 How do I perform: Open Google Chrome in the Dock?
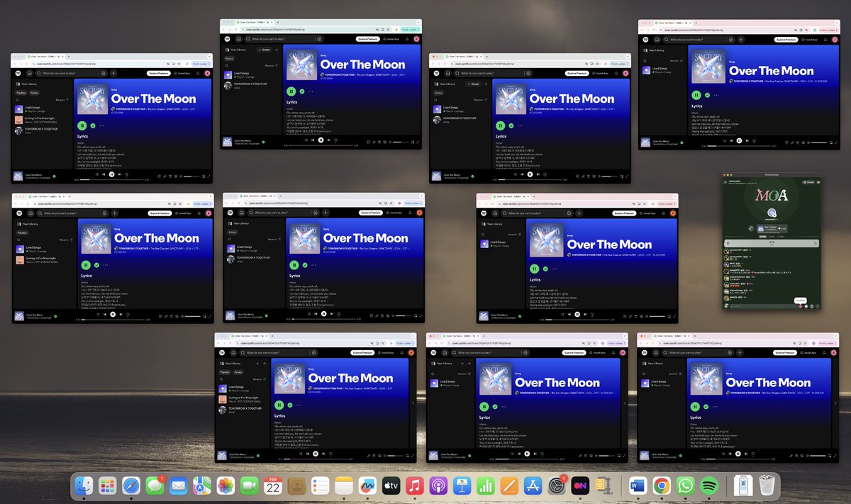[x=662, y=486]
